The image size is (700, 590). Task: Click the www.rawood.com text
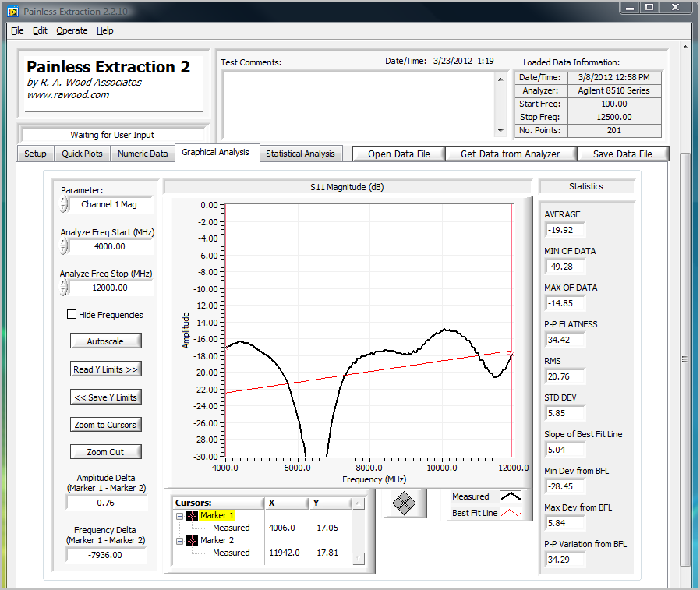coord(68,94)
